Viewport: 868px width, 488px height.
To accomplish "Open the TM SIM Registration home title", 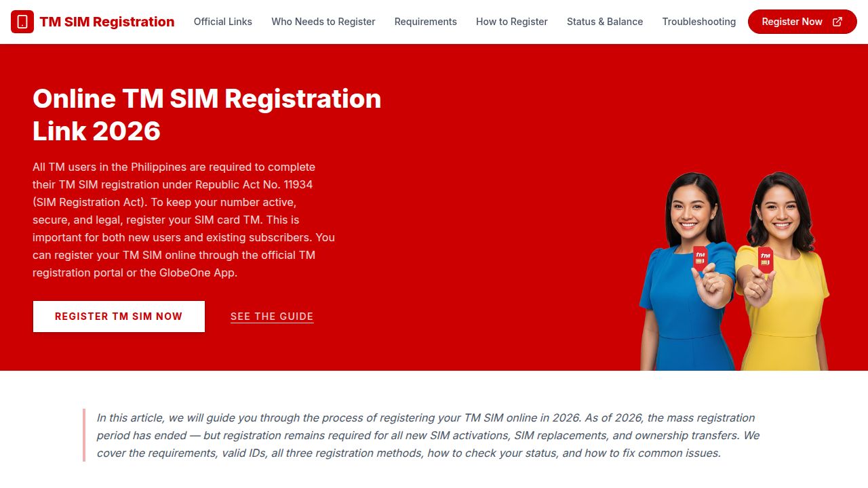I will 107,22.
